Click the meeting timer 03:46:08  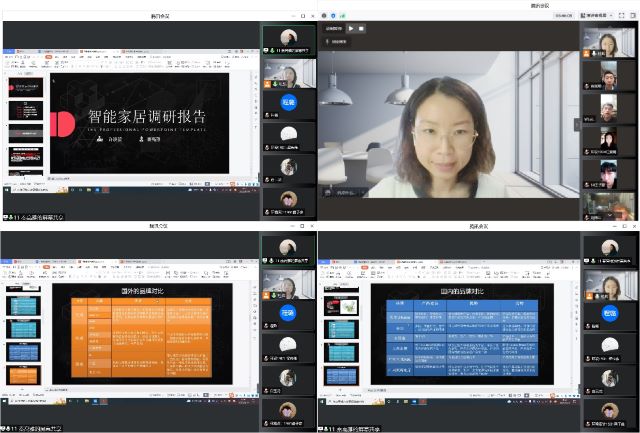(x=564, y=16)
